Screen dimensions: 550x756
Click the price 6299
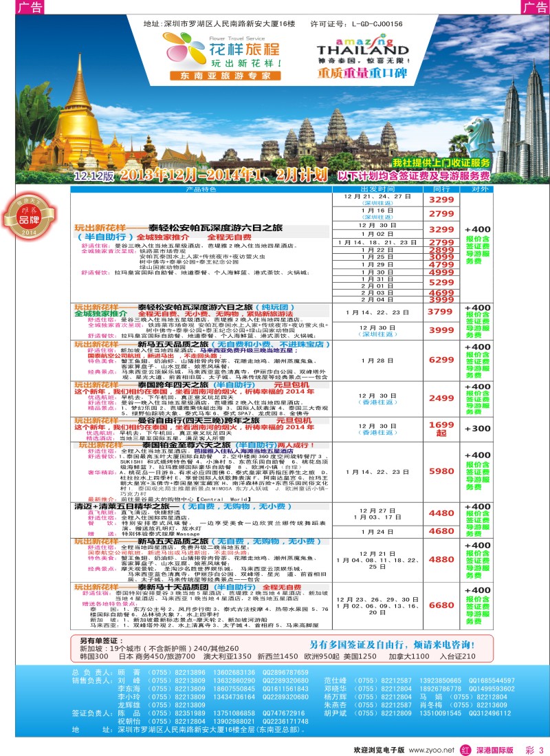pyautogui.click(x=441, y=360)
